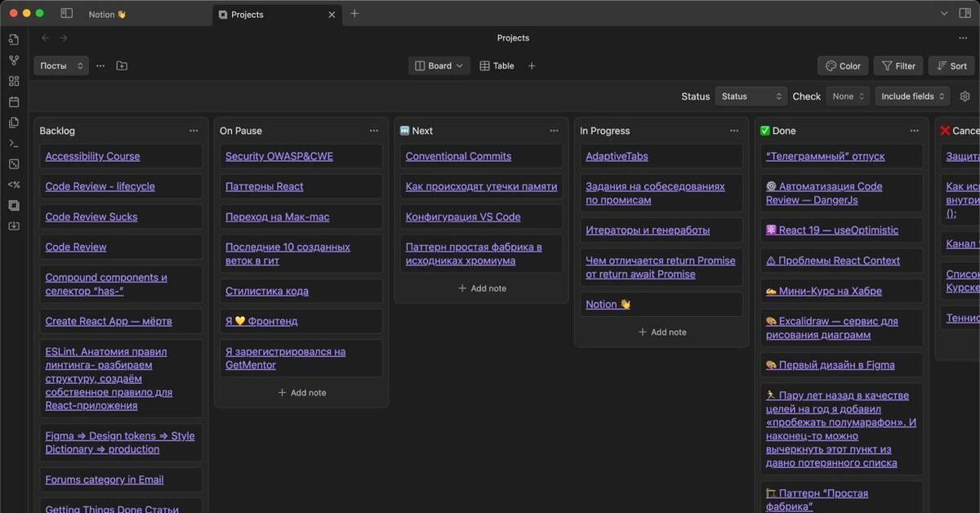Open the Проблемы React Context note

tap(833, 261)
